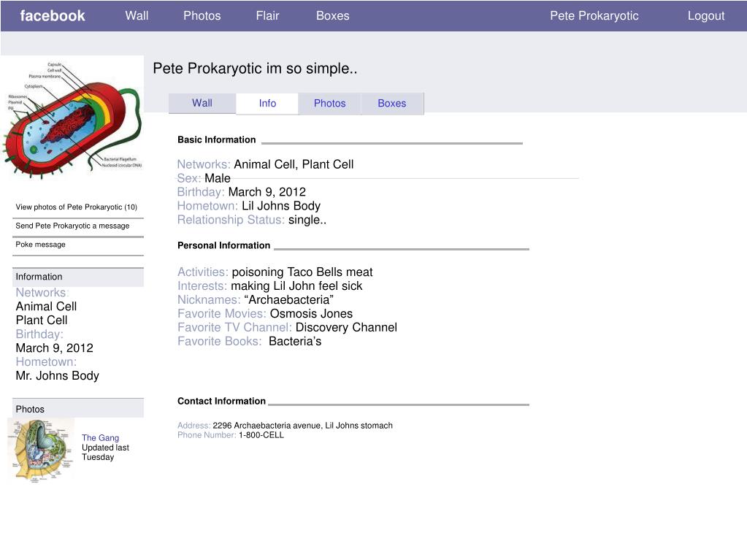747x560 pixels.
Task: Click Logout in the header
Action: tap(705, 16)
